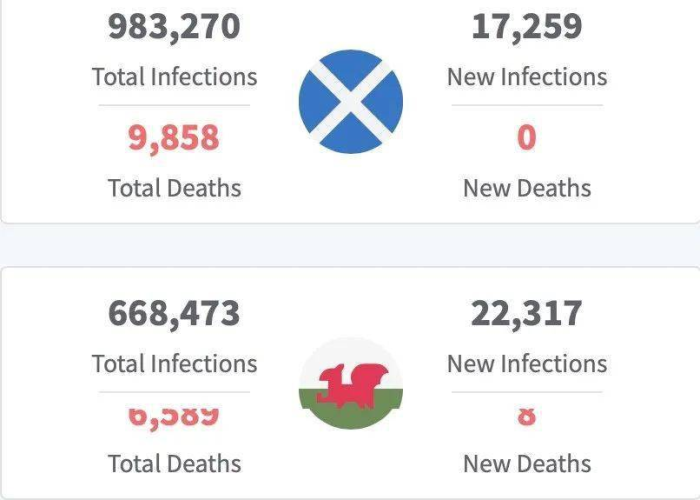Image resolution: width=700 pixels, height=500 pixels.
Task: Select Scotland total infections 983,270
Action: coord(174,27)
